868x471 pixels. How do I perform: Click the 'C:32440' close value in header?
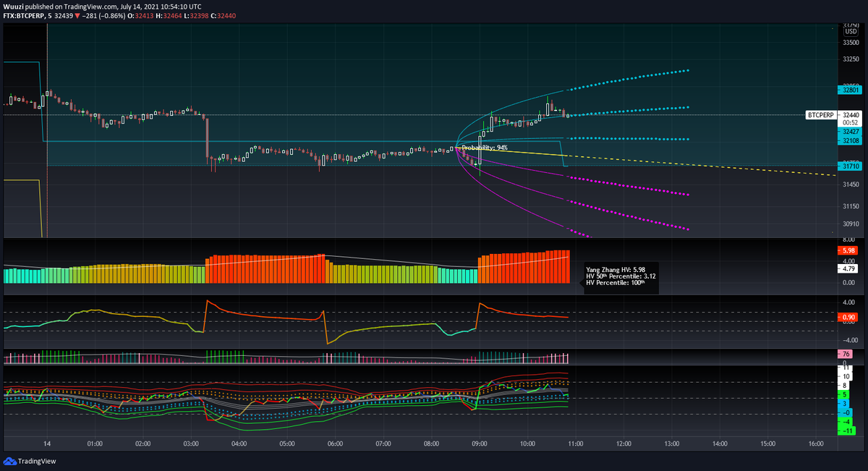224,16
